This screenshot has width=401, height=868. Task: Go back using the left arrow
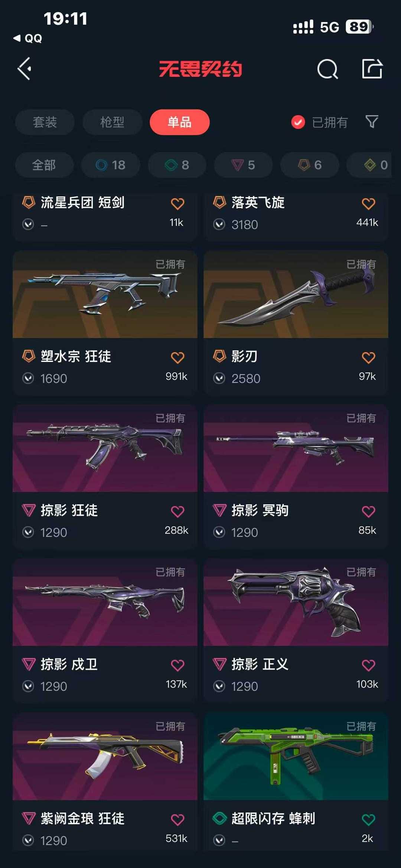[x=25, y=69]
